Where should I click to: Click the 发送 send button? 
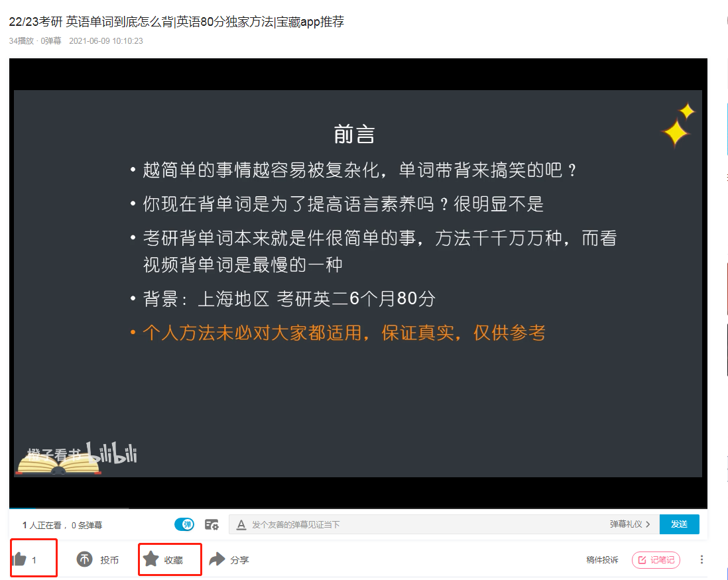pos(679,524)
